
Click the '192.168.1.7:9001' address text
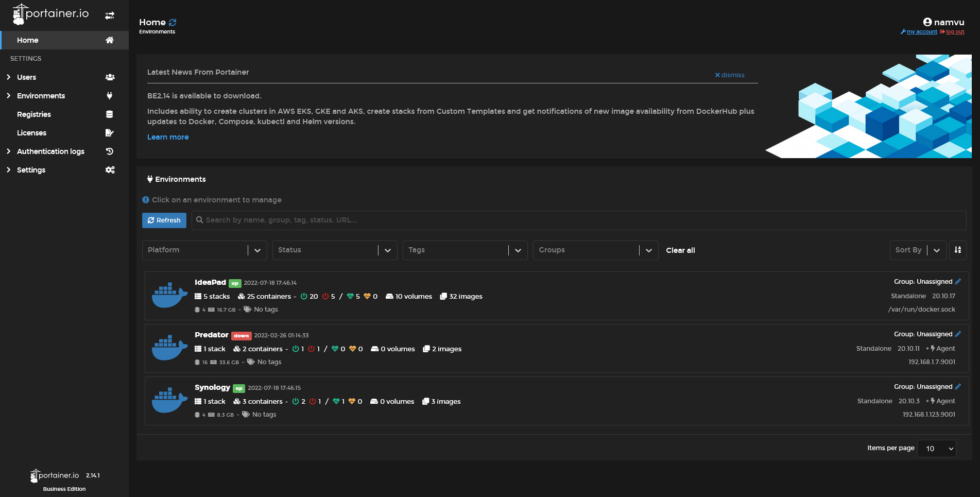coord(932,362)
